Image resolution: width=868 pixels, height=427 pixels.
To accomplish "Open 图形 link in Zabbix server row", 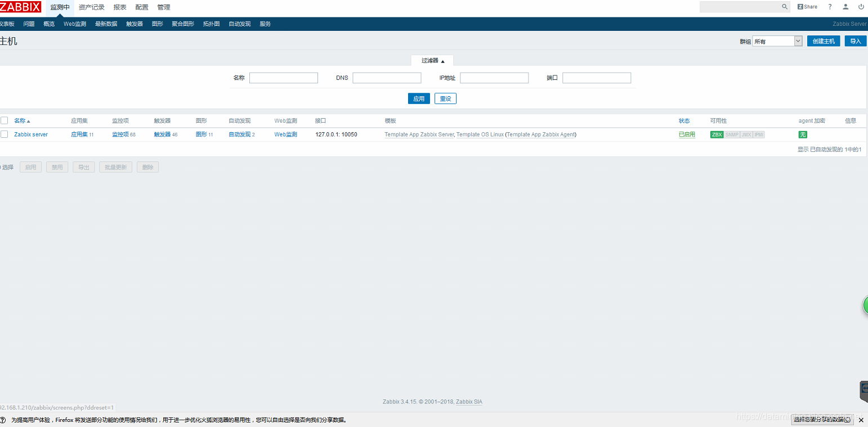I will [202, 134].
